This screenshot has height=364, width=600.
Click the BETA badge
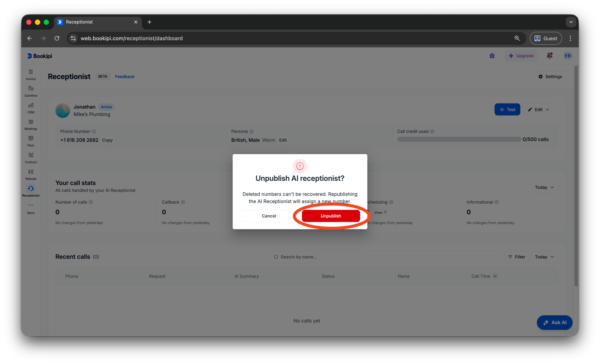[x=103, y=77]
